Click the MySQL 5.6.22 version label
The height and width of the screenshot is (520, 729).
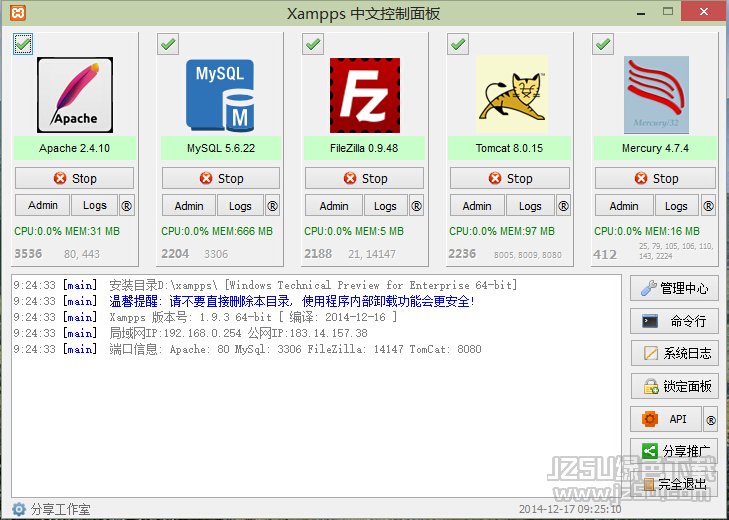tap(221, 148)
